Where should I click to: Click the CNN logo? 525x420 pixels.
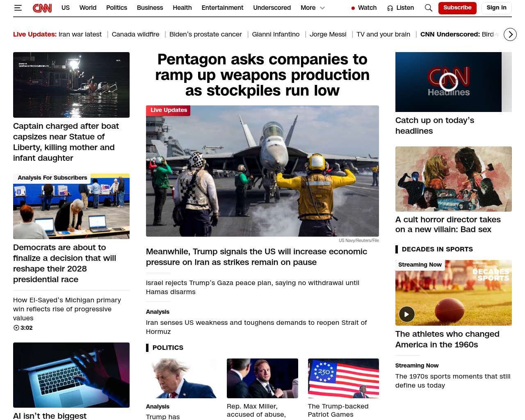pos(42,8)
